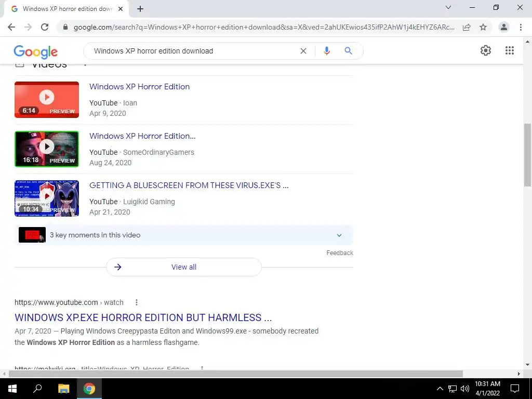
Task: Click the address bar URL
Action: click(x=263, y=27)
